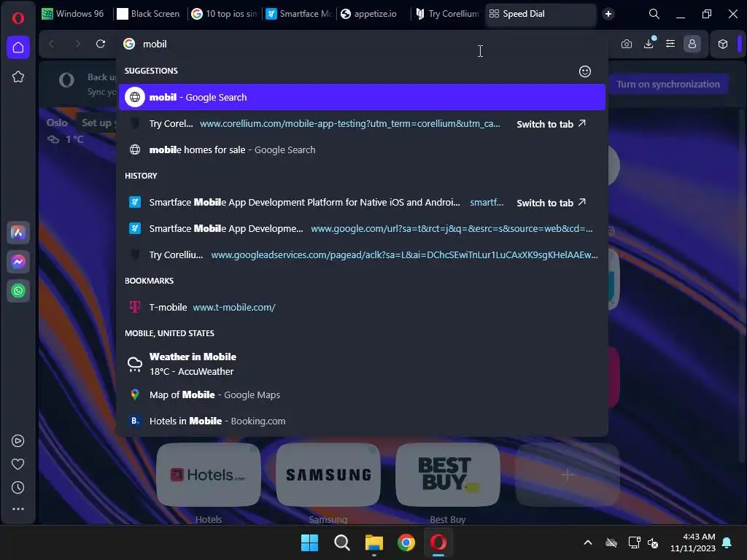The image size is (747, 560).
Task: Select 'mobile homes for sale' suggestion
Action: tap(362, 150)
